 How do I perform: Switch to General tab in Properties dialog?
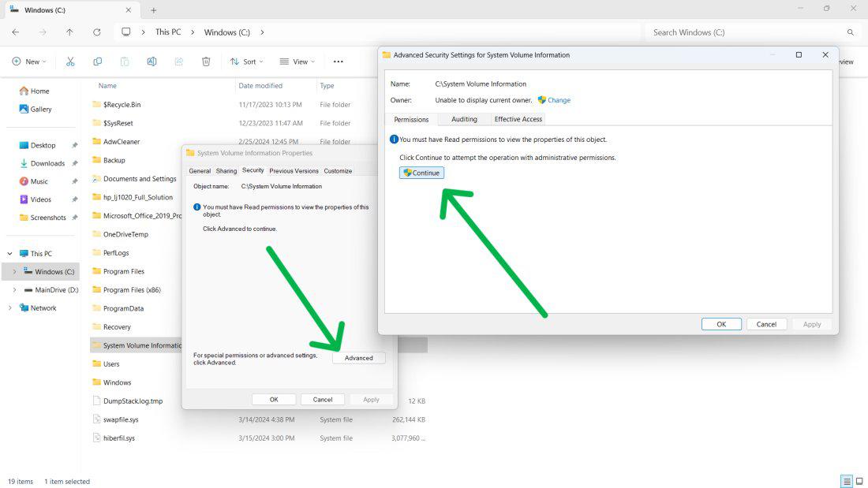point(200,171)
